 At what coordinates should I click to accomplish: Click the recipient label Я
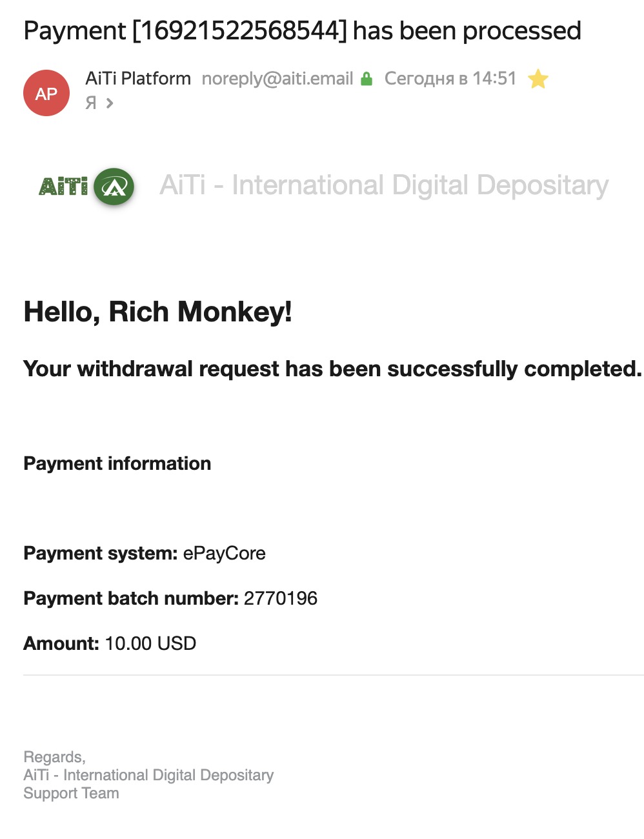tap(91, 103)
